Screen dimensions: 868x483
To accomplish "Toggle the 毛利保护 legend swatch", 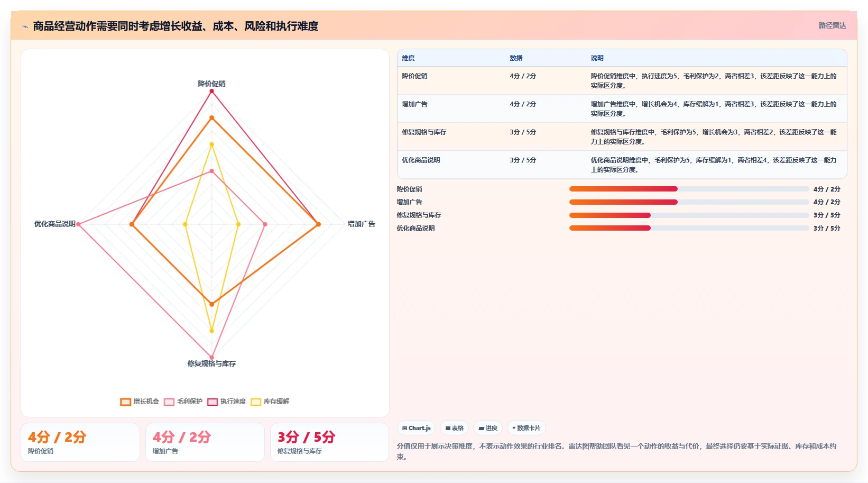I will 169,402.
